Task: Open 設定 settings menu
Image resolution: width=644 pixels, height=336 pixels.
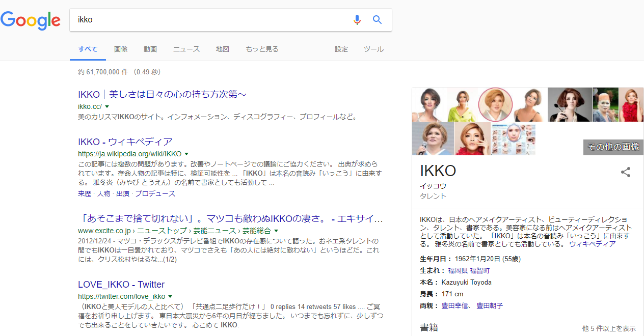Action: (341, 49)
